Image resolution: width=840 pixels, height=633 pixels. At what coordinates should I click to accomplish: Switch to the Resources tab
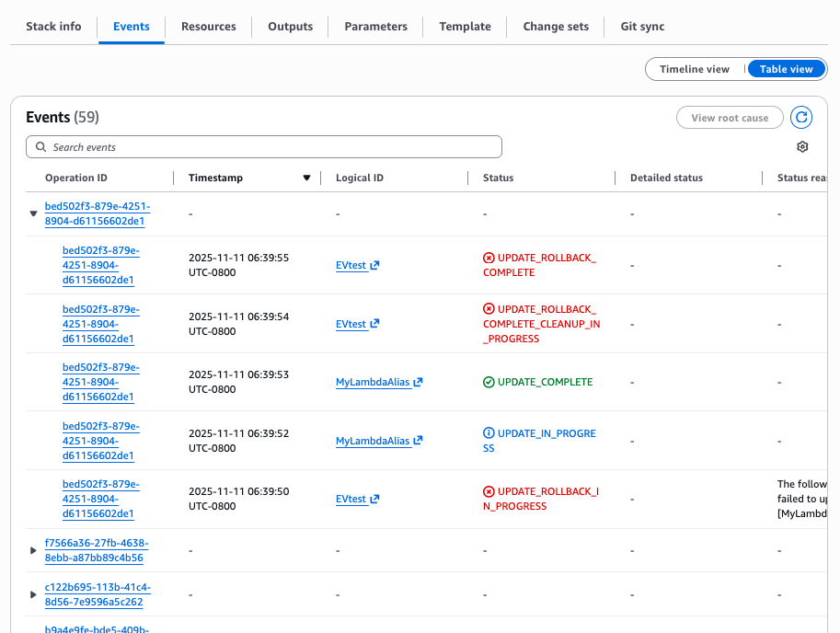tap(208, 27)
